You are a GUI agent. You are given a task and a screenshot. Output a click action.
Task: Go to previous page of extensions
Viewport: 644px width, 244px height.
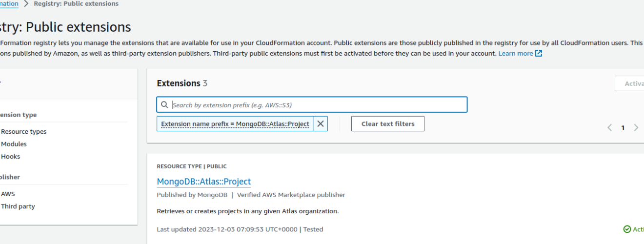610,128
